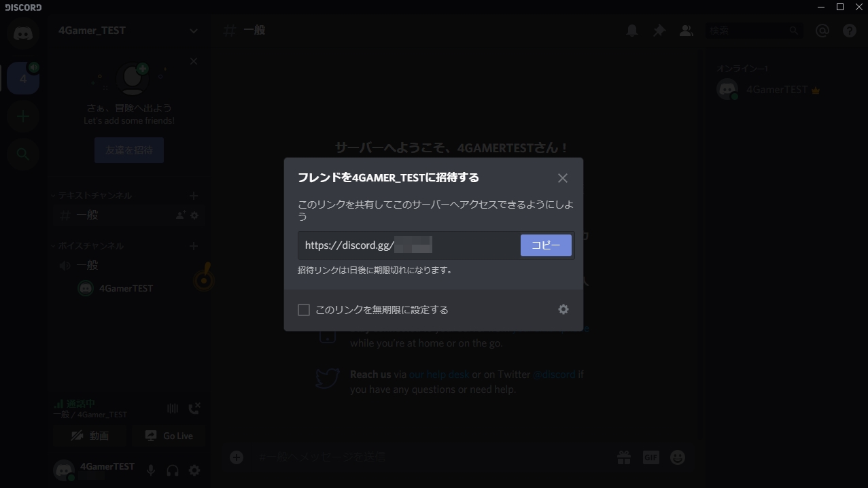
Task: Open notification settings bell
Action: click(x=632, y=31)
